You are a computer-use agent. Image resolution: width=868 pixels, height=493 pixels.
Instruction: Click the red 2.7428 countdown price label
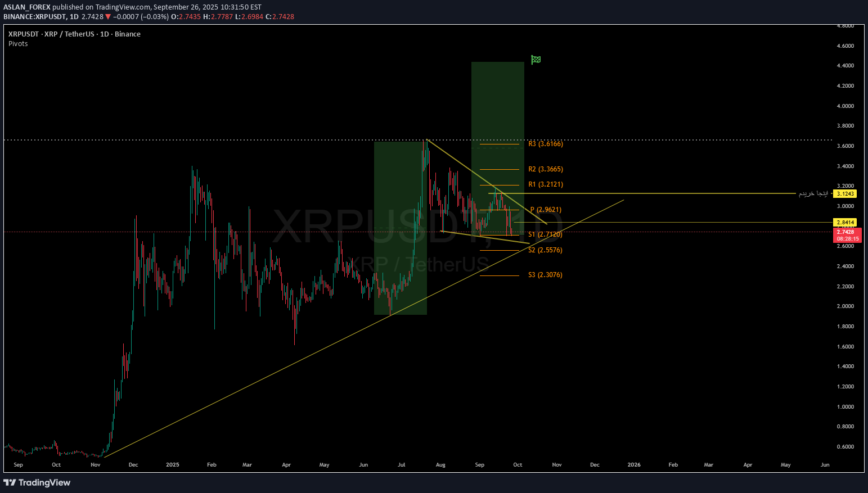(847, 235)
